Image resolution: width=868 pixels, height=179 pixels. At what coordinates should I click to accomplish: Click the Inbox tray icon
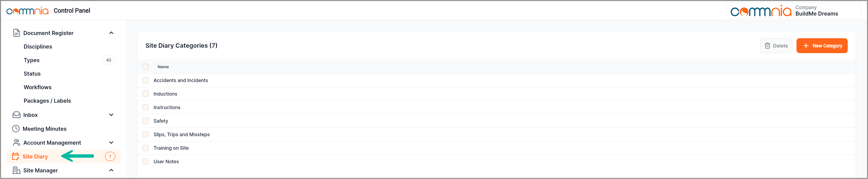tap(16, 115)
